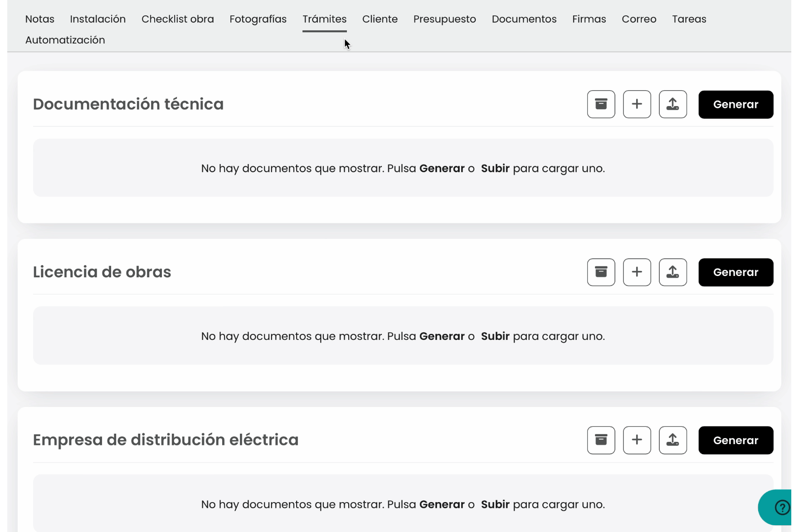Viewport: 799px width, 532px height.
Task: Open archive icon in Licencia de obras
Action: [601, 272]
